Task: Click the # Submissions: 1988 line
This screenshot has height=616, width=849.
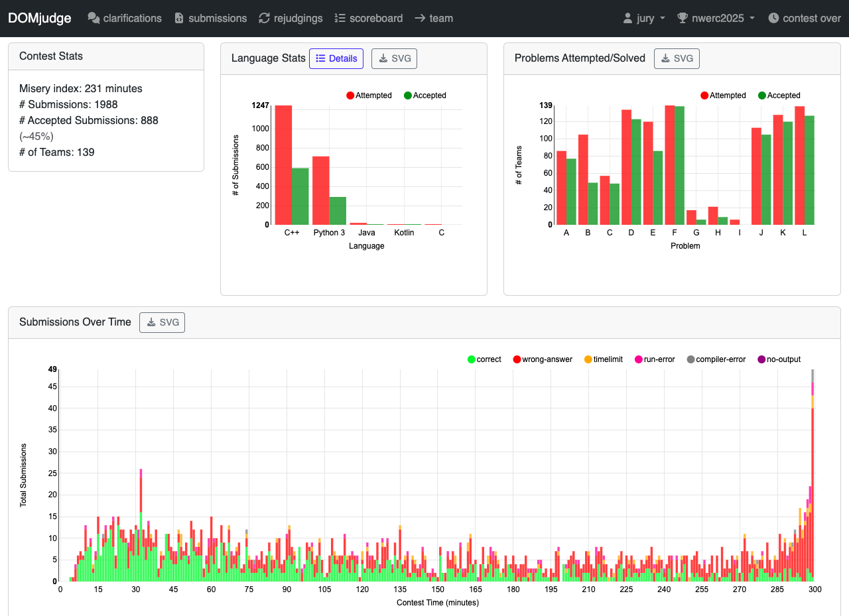Action: [x=68, y=105]
